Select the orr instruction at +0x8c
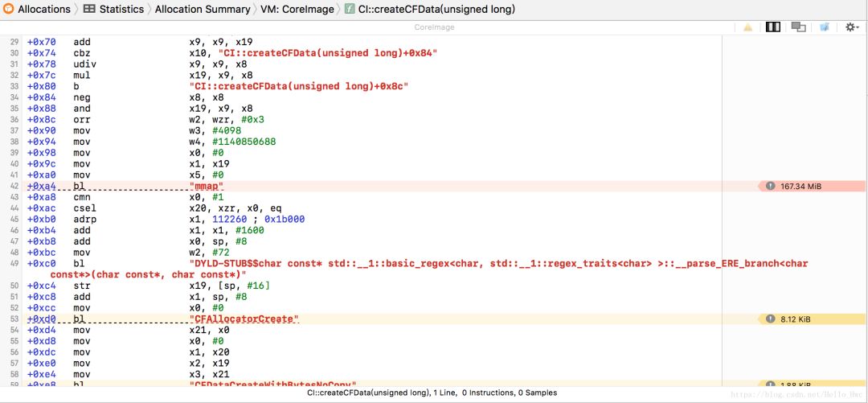This screenshot has width=868, height=403. [x=82, y=120]
